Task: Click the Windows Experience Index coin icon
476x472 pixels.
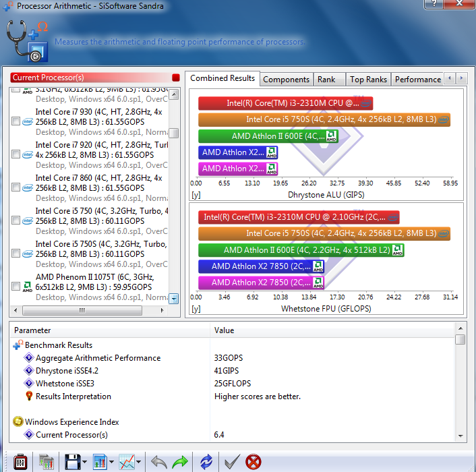Action: coord(18,421)
